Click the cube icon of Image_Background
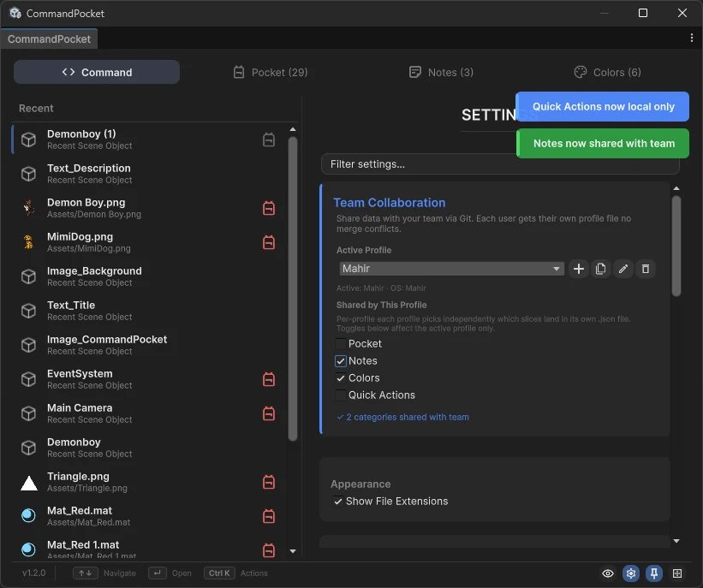Image resolution: width=703 pixels, height=588 pixels. tap(29, 276)
